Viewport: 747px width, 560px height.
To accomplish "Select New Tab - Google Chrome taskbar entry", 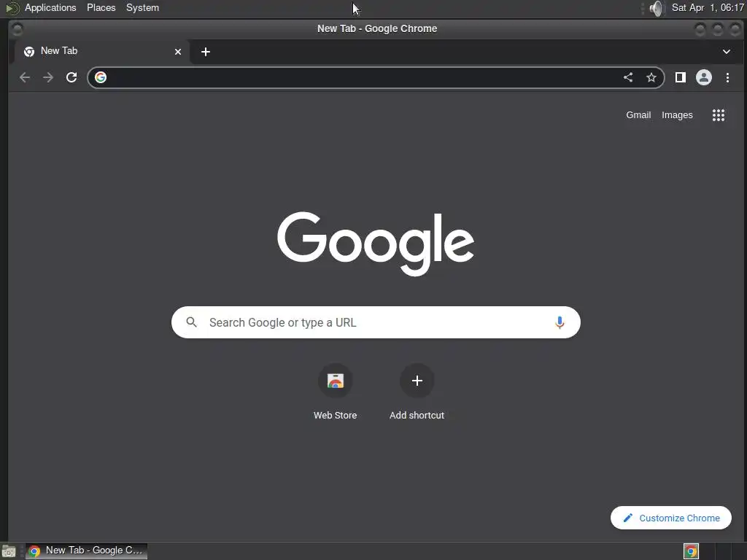I will (x=86, y=551).
